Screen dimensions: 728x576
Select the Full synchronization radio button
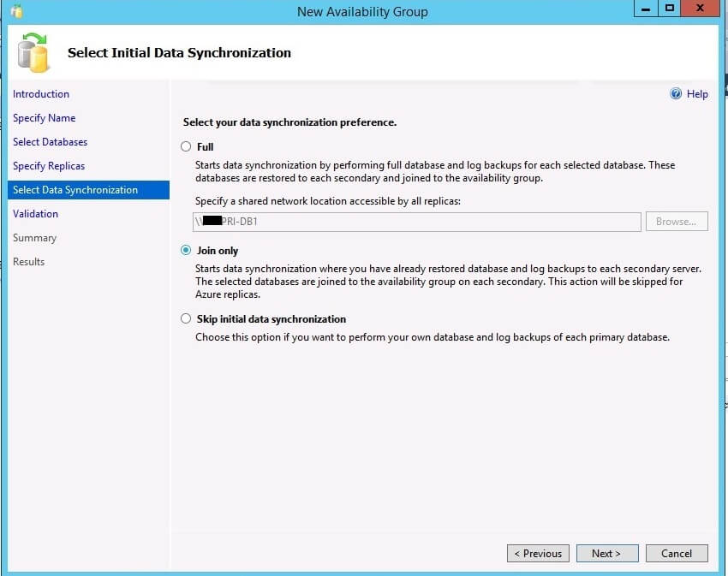point(186,147)
